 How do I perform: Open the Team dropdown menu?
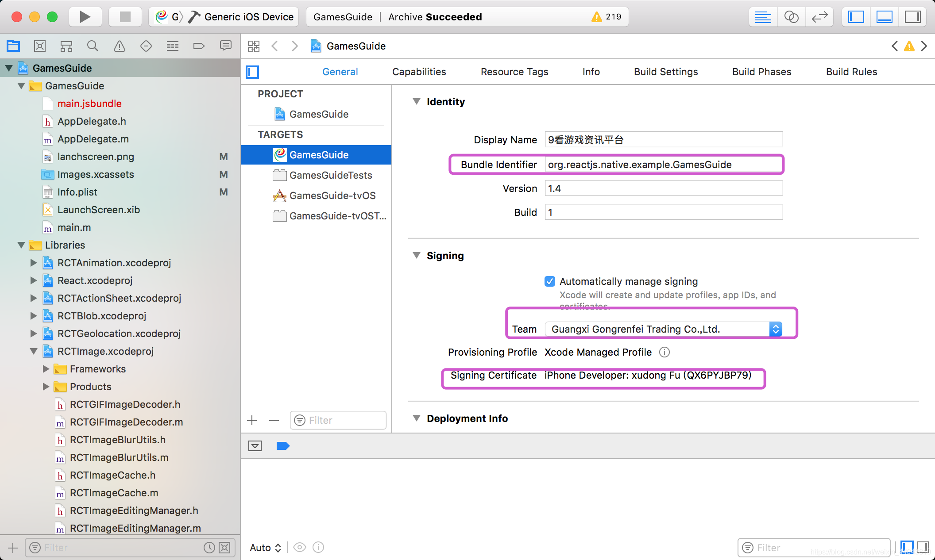pos(663,329)
